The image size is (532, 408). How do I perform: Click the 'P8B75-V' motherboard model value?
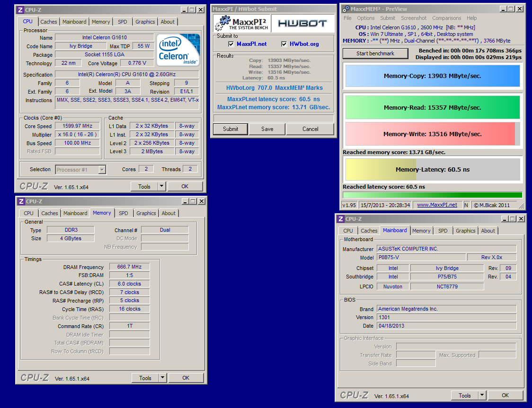pos(421,257)
